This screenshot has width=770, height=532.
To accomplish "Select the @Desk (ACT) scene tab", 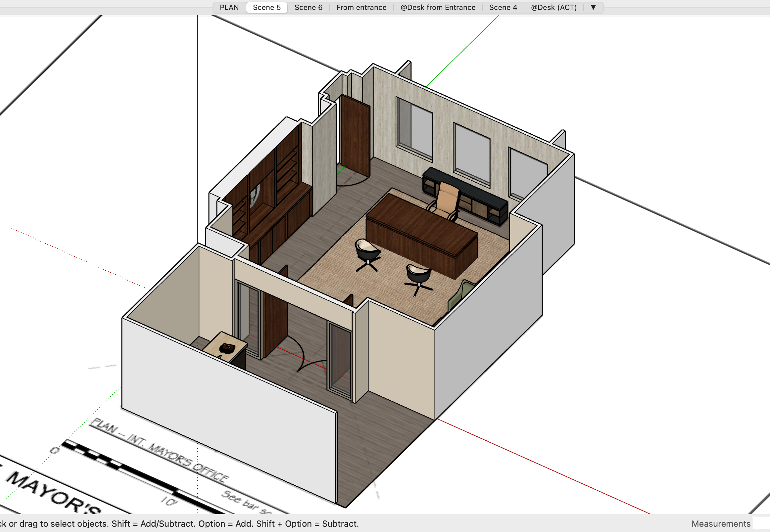I will click(553, 7).
